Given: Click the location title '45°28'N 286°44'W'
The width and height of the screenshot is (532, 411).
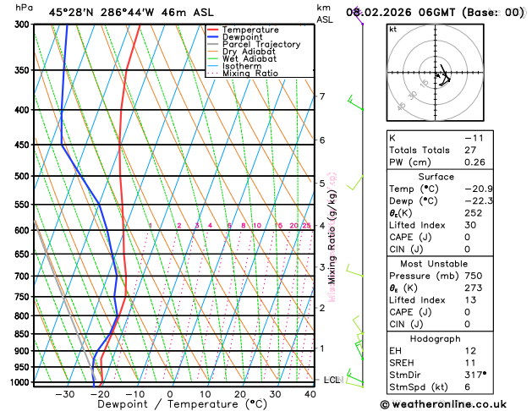Looking at the screenshot, I should tap(101, 13).
